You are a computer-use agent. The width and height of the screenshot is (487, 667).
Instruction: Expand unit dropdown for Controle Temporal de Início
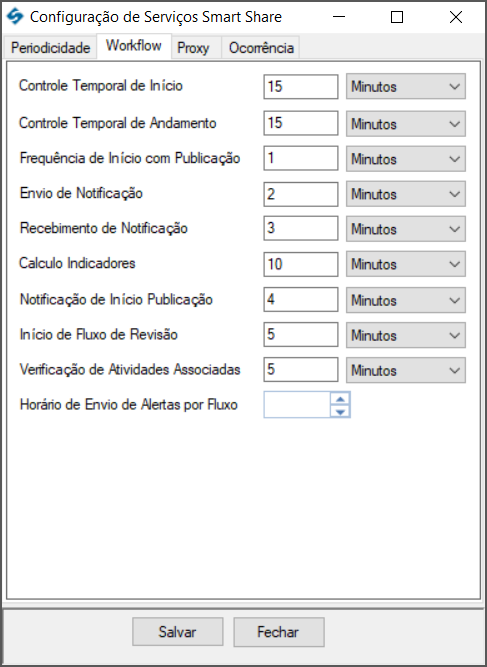[x=406, y=86]
